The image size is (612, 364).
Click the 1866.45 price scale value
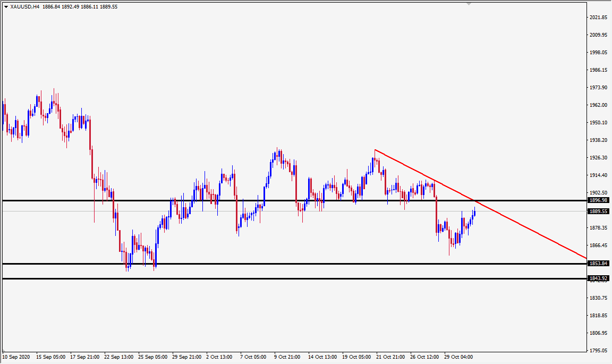point(598,246)
